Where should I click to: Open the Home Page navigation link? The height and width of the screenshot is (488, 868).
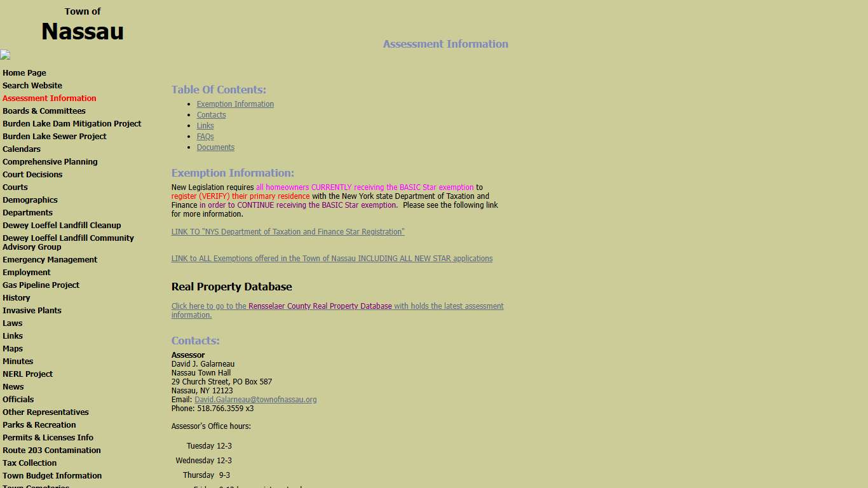pyautogui.click(x=24, y=72)
